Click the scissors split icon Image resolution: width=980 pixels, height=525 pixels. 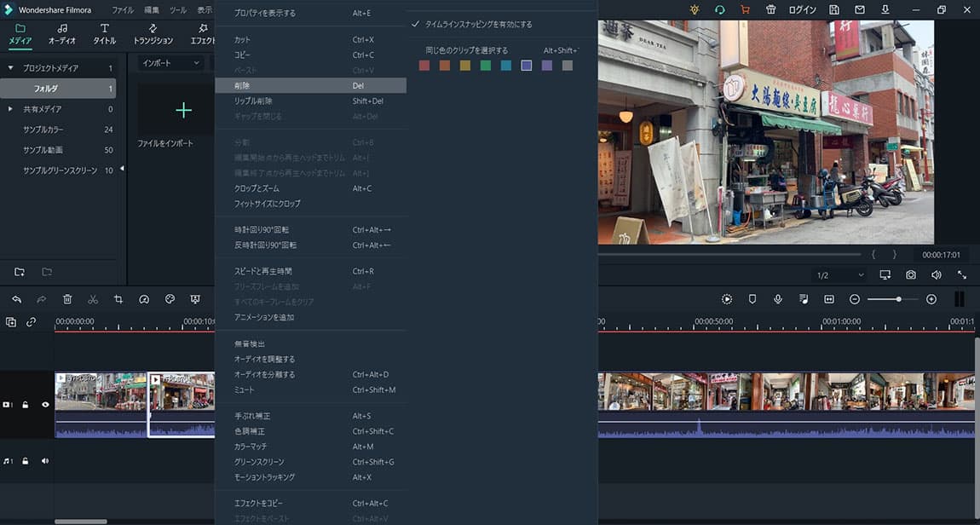[x=93, y=299]
